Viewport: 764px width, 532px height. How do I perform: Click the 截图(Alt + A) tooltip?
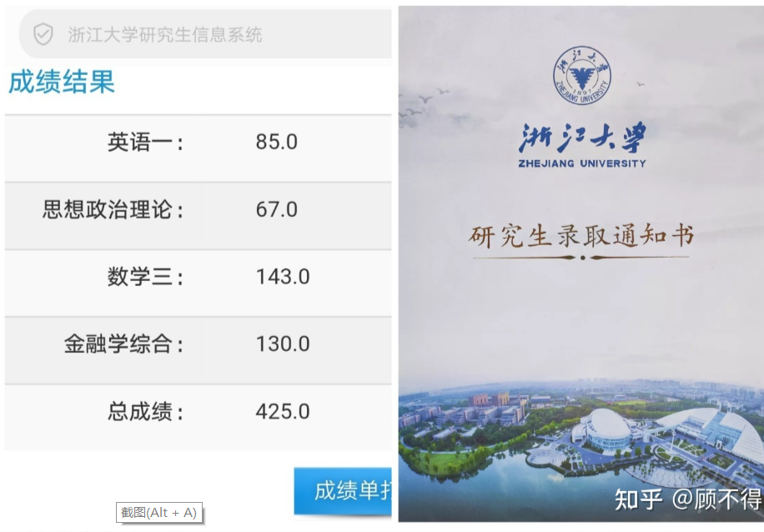tap(158, 513)
